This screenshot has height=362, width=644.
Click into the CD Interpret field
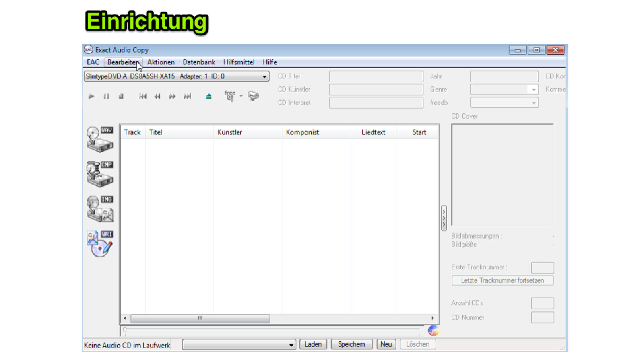[376, 103]
